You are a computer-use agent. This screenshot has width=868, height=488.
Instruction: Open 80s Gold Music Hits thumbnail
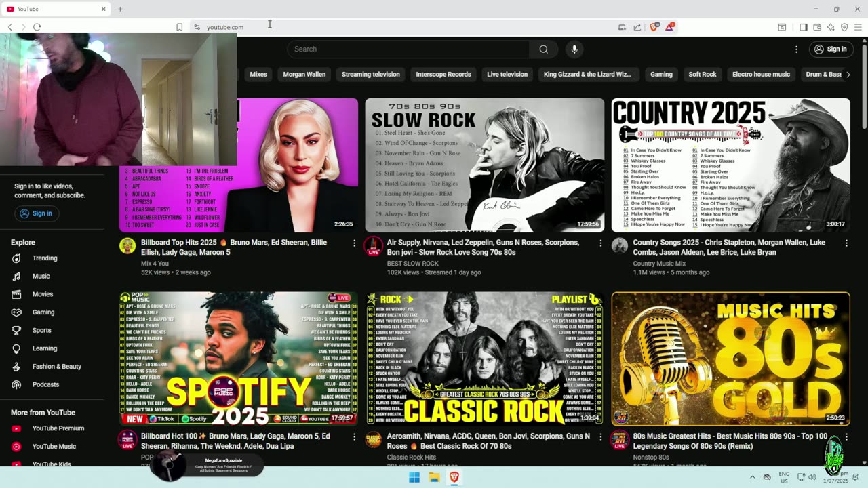(x=731, y=359)
